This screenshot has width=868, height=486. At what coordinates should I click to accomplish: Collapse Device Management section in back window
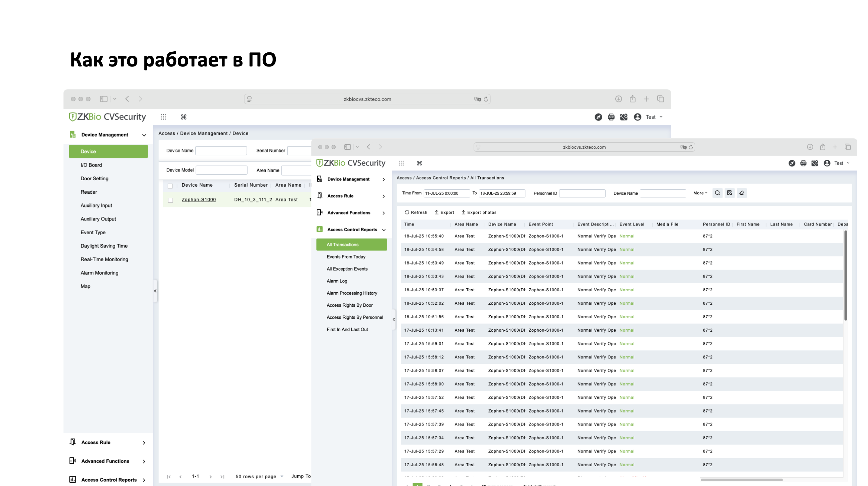click(x=144, y=135)
